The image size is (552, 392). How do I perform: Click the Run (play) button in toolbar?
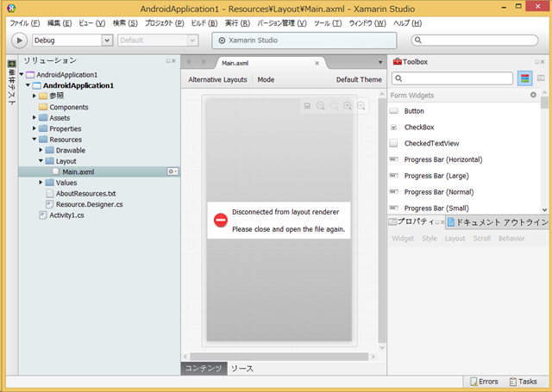tap(20, 40)
